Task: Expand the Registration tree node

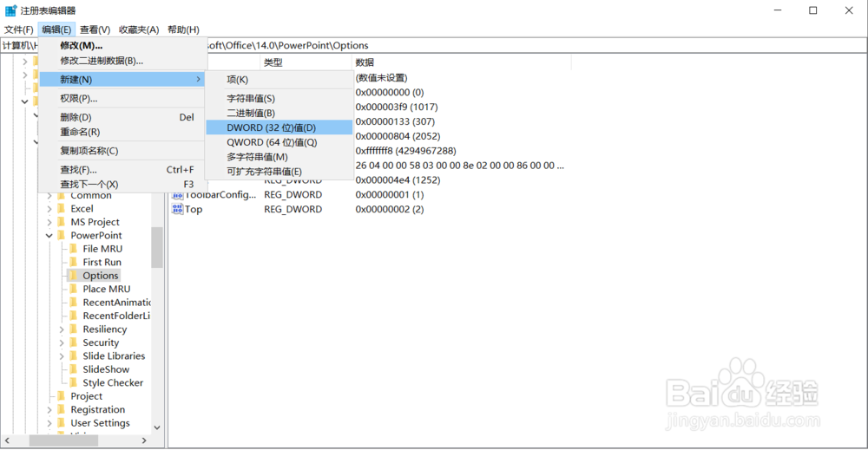Action: click(x=49, y=409)
